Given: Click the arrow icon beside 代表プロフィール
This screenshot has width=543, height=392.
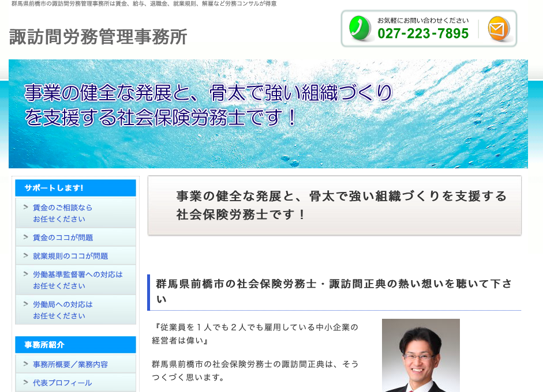Looking at the screenshot, I should click(x=25, y=382).
